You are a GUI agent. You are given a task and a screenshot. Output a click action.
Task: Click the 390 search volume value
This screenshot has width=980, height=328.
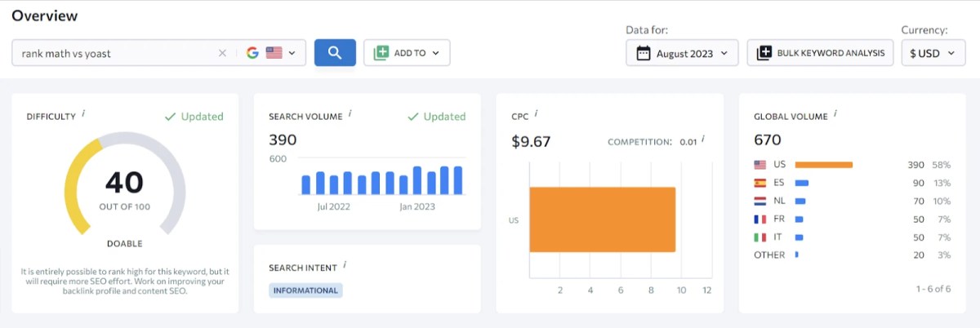pyautogui.click(x=283, y=140)
